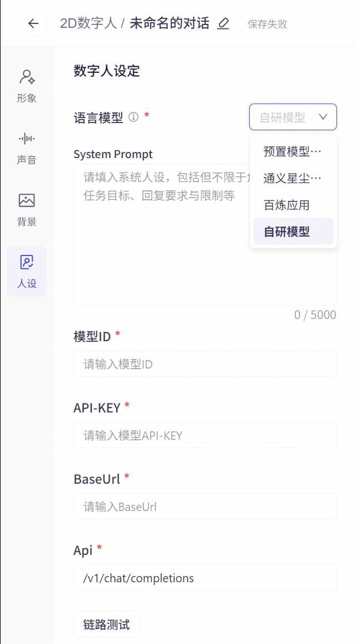Click the 链路测试 button
The height and width of the screenshot is (644, 357).
[x=107, y=624]
